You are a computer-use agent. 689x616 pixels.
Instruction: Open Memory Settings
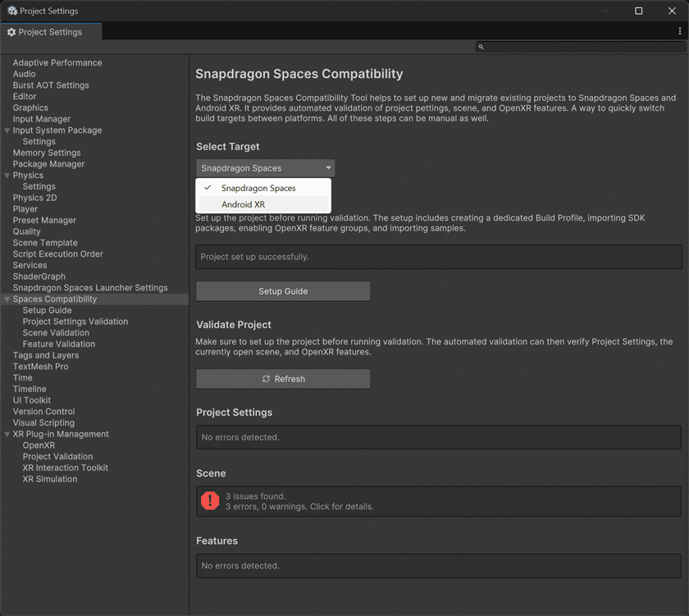(47, 153)
